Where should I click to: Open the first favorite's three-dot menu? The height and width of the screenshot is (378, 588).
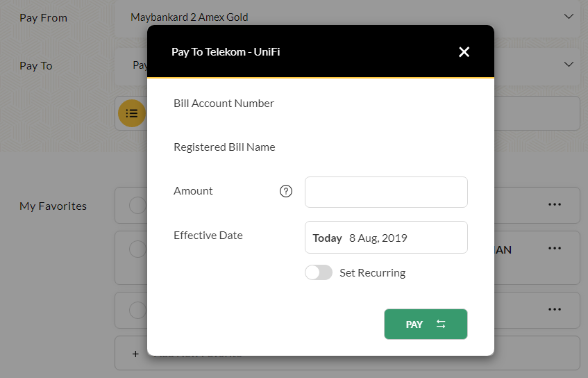pyautogui.click(x=554, y=205)
